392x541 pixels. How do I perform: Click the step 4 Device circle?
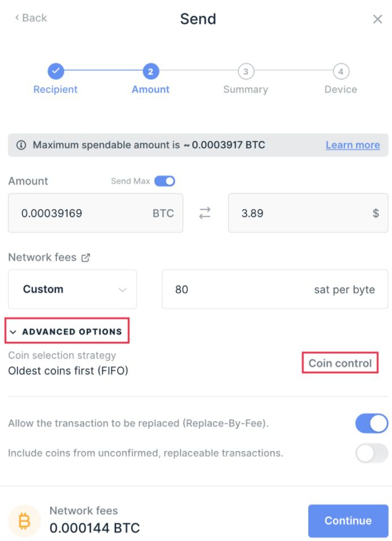(x=341, y=71)
